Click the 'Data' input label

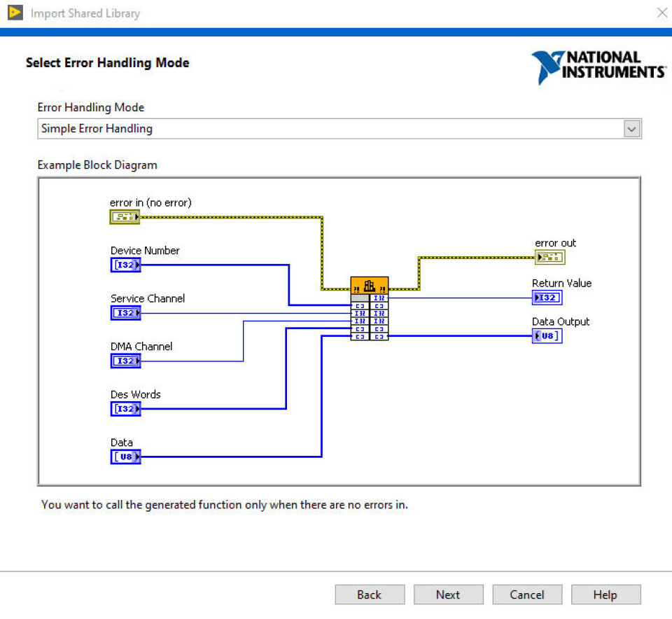[x=122, y=443]
